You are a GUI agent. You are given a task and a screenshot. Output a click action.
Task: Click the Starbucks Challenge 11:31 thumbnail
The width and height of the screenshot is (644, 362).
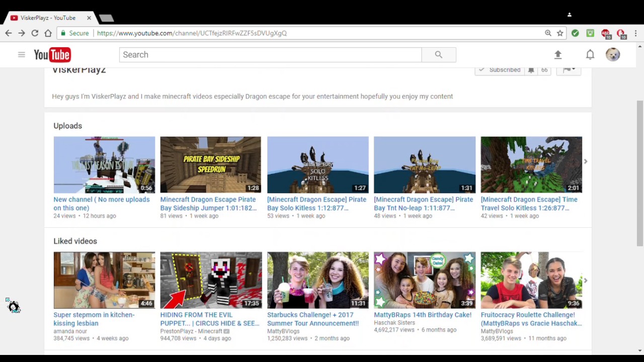click(318, 280)
